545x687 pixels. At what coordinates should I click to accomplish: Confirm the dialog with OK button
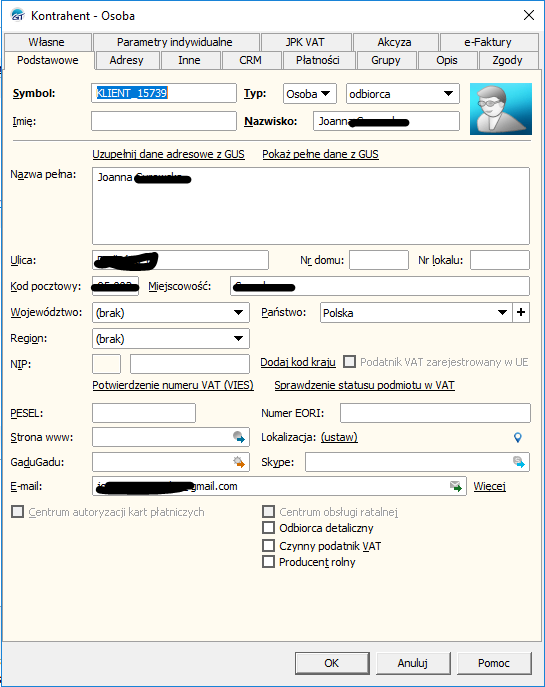[332, 663]
